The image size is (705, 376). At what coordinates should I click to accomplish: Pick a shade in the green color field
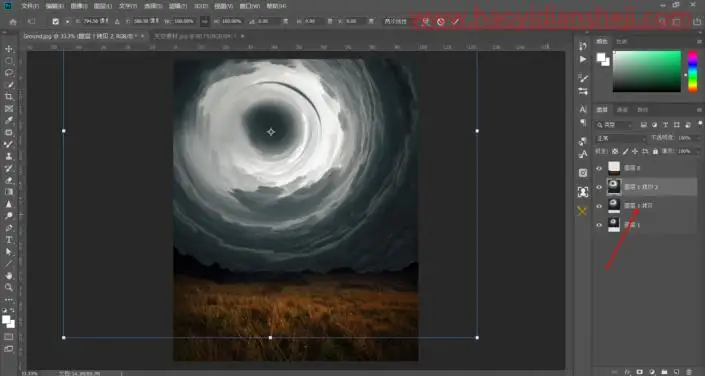(647, 72)
